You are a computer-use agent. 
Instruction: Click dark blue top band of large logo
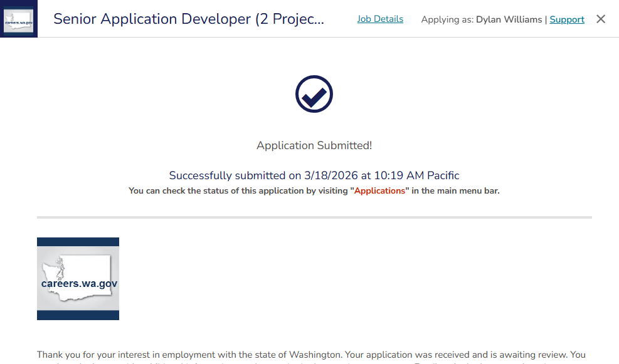[78, 242]
